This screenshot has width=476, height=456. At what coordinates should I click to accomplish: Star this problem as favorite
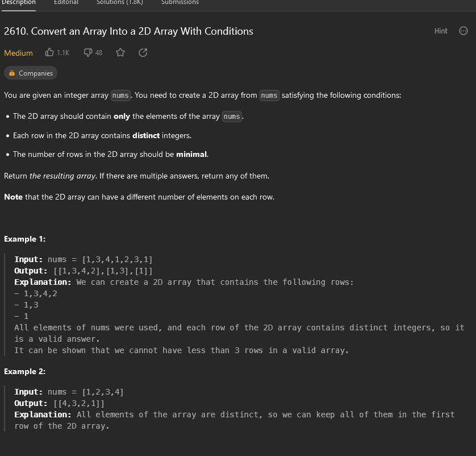pos(120,52)
